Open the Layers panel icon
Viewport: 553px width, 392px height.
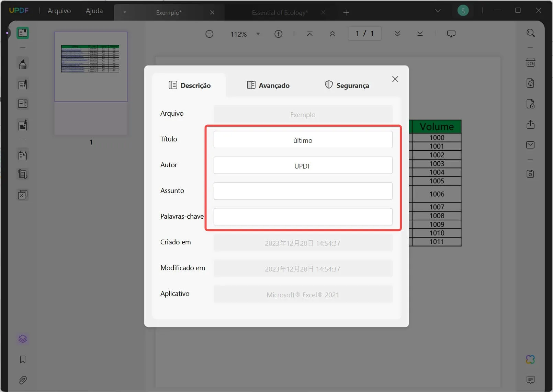click(23, 339)
